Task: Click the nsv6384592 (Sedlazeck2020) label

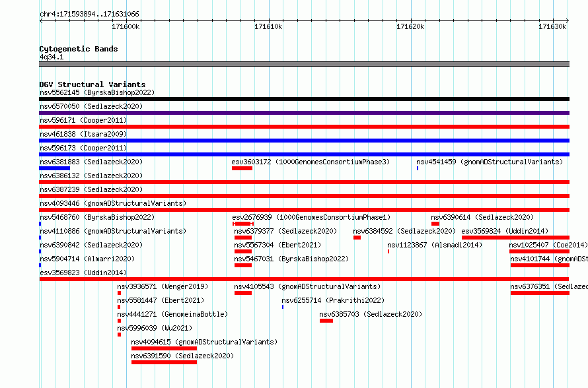Action: click(x=404, y=231)
